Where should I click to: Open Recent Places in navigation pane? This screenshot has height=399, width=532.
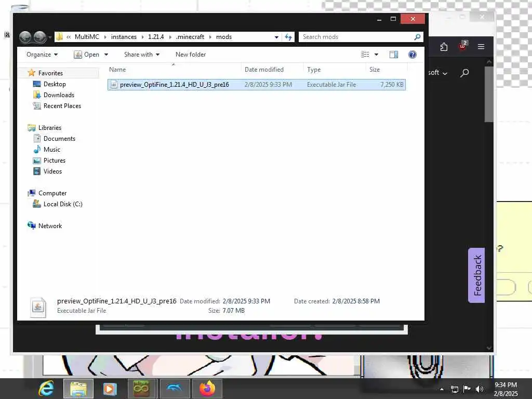[62, 105]
